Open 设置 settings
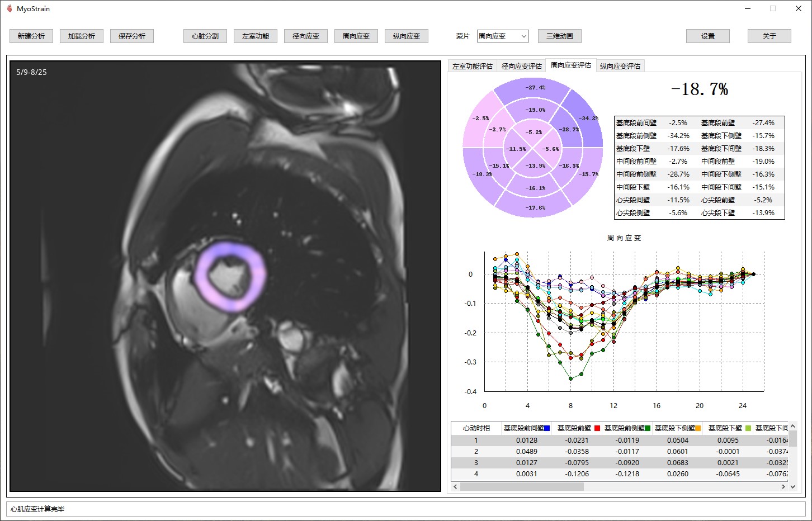Screen dimensions: 812x521 [708, 36]
